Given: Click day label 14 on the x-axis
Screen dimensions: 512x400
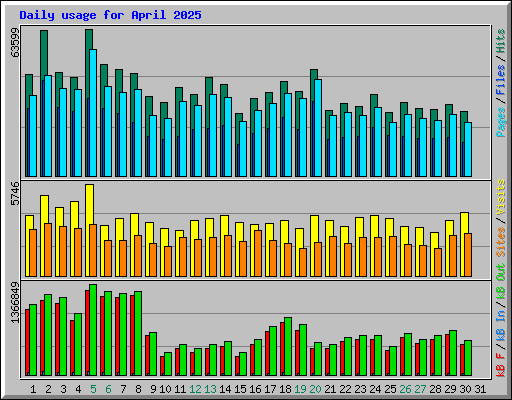Looking at the screenshot, I should (x=225, y=389).
